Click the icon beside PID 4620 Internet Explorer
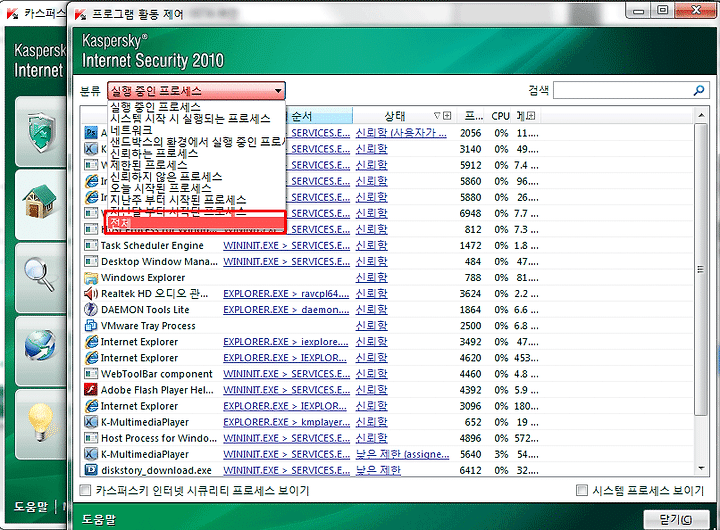 point(91,358)
